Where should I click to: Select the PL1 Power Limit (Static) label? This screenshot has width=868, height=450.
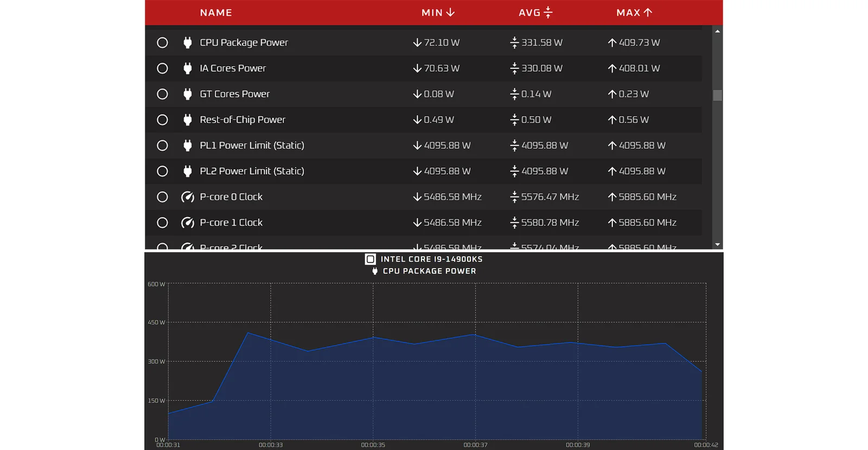click(252, 145)
